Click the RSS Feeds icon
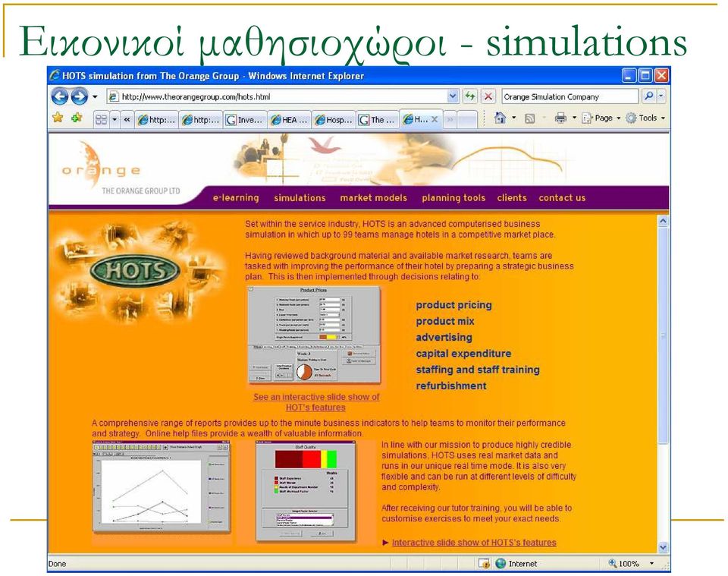This screenshot has height=576, width=728. point(530,118)
